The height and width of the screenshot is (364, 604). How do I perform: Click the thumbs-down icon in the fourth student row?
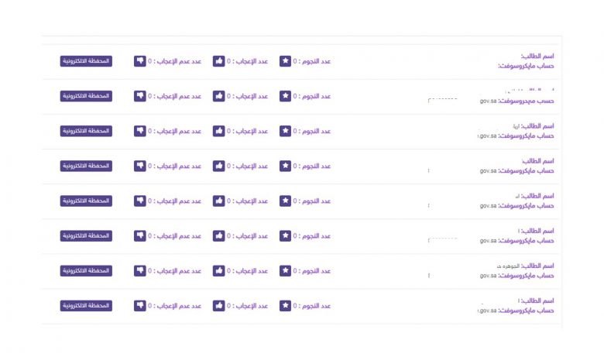[x=140, y=166]
